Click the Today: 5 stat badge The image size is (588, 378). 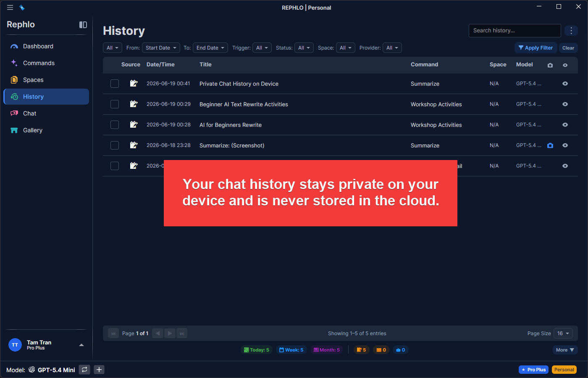257,350
